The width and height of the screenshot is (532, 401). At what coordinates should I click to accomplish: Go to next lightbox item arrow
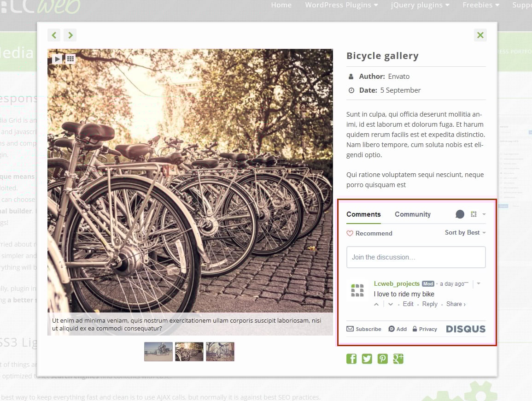70,35
